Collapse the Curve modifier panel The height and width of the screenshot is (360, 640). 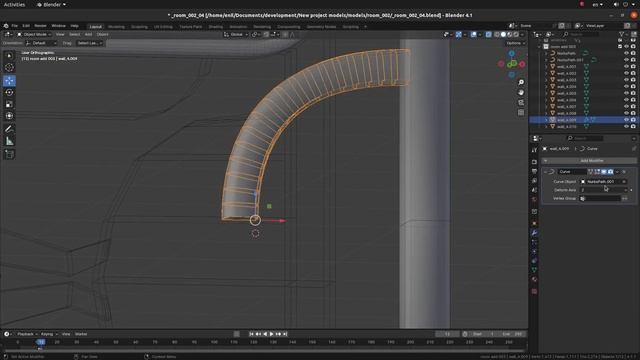545,172
